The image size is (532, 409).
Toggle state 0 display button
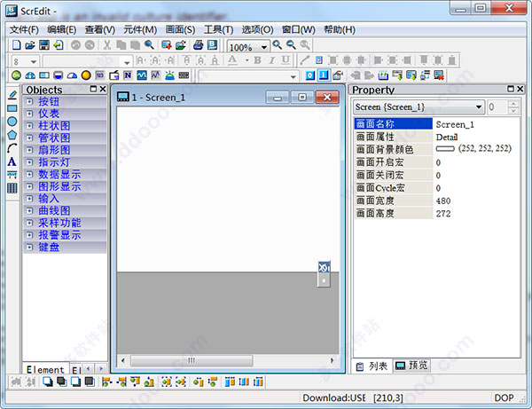[309, 75]
